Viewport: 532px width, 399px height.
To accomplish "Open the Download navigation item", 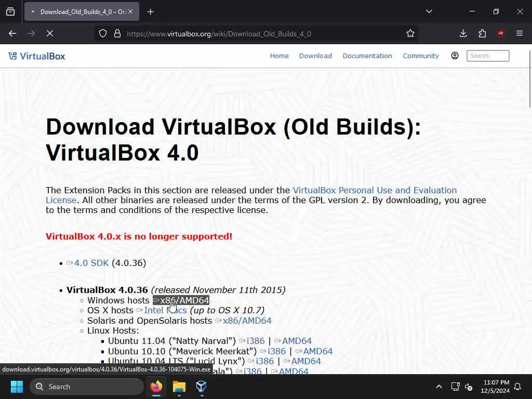I will 315,56.
